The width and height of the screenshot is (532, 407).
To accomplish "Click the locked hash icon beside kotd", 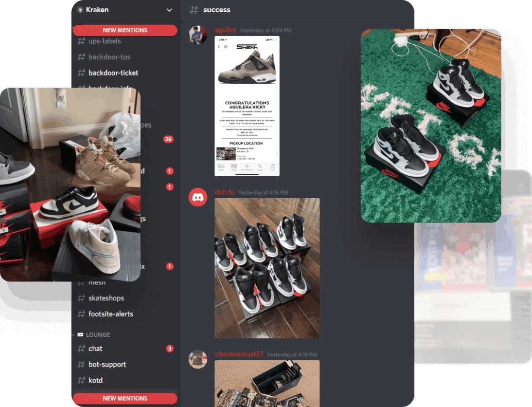I will 81,380.
